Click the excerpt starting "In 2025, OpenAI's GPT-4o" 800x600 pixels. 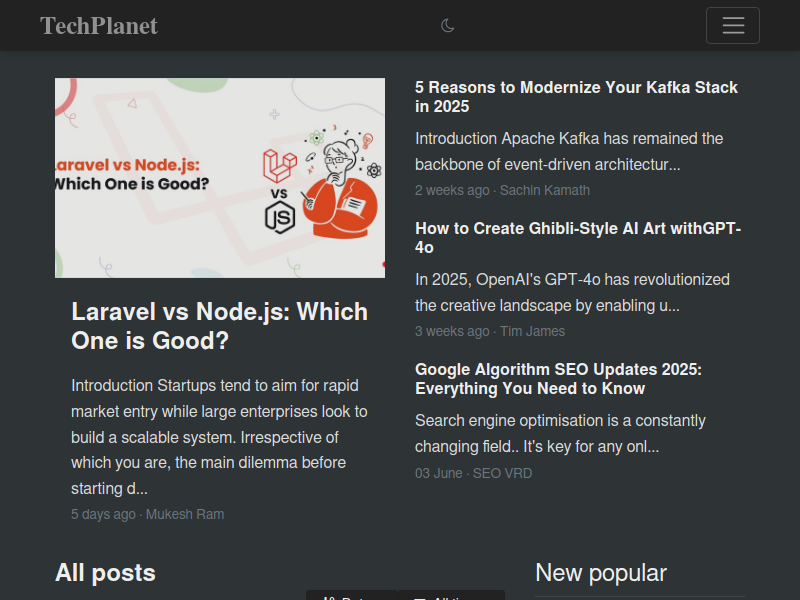572,292
